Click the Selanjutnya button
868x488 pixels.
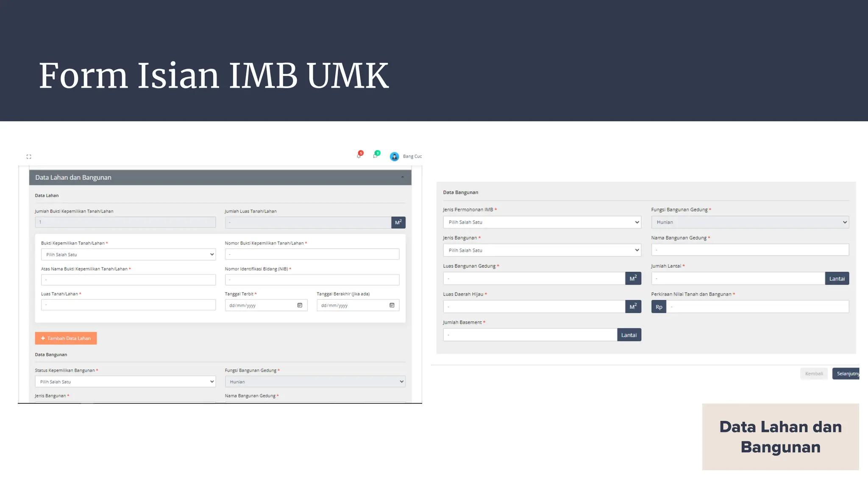(x=846, y=374)
